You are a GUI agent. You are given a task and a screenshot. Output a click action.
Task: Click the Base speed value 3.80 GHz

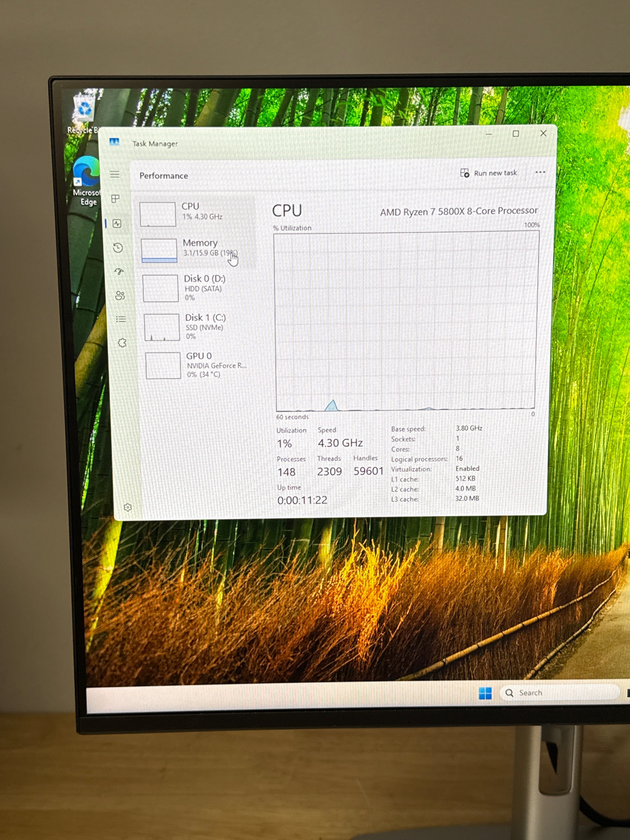pyautogui.click(x=469, y=428)
